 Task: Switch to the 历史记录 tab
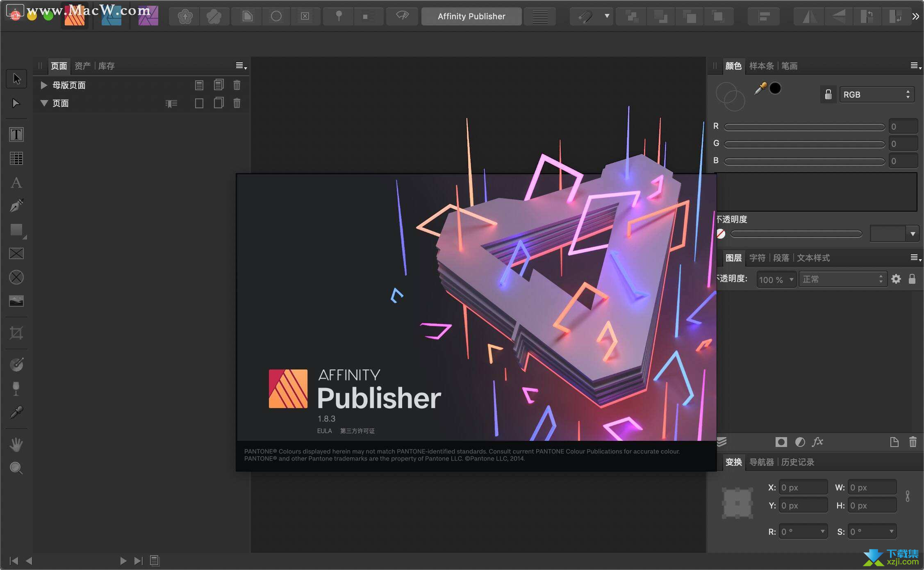click(797, 462)
